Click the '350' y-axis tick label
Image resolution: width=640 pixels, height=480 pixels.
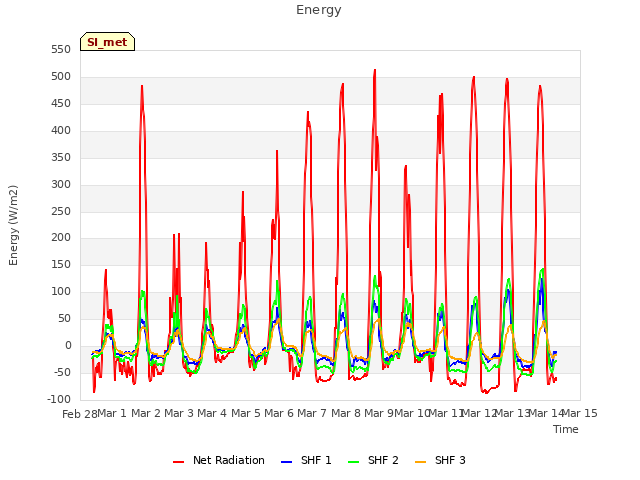61,158
